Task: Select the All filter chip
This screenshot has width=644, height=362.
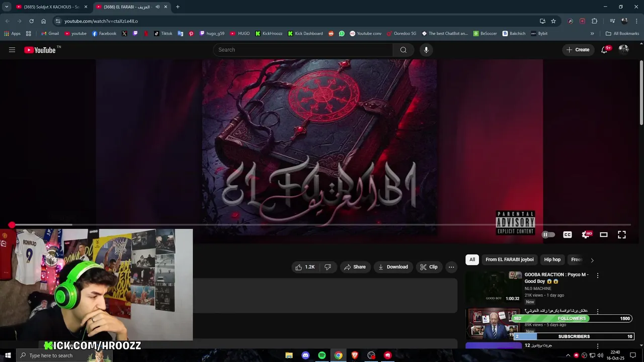Action: point(472,260)
